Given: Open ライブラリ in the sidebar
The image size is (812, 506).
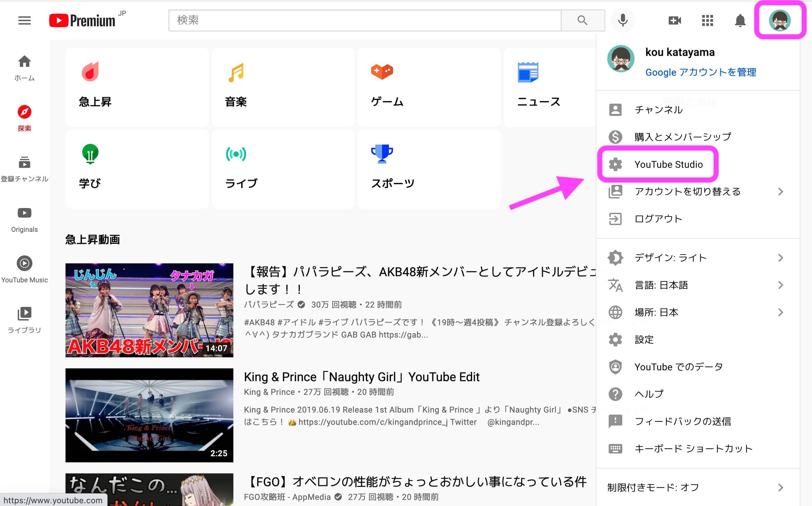Looking at the screenshot, I should [x=25, y=321].
